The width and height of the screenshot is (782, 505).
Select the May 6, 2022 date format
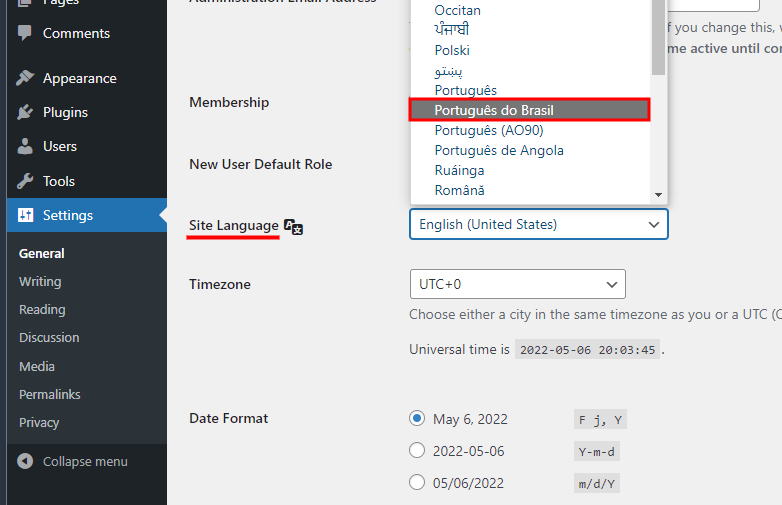[417, 418]
